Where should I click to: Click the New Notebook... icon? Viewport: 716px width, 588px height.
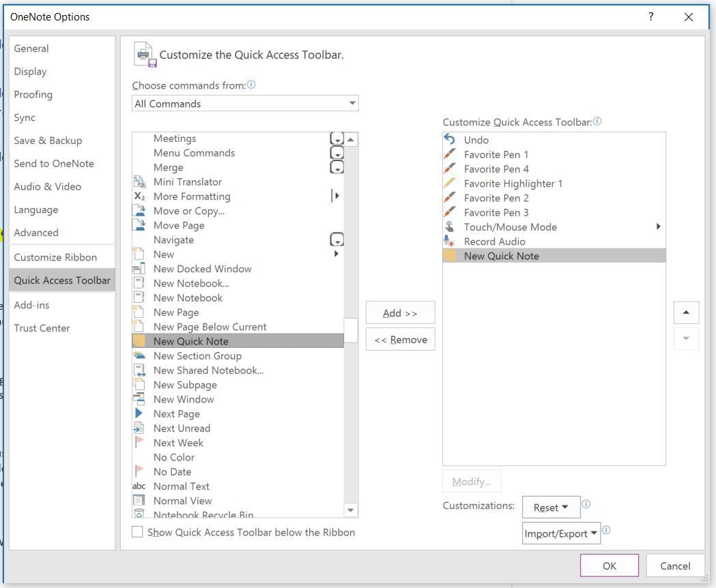click(139, 283)
